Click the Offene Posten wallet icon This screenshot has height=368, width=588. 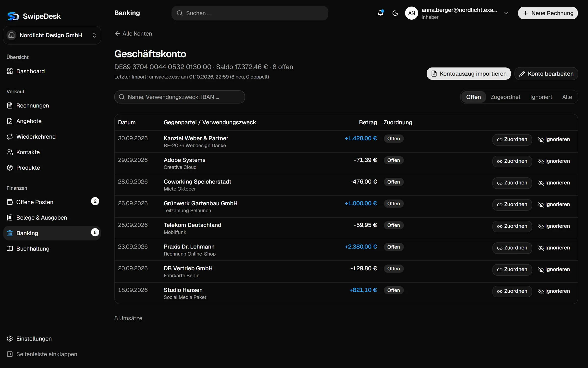10,202
